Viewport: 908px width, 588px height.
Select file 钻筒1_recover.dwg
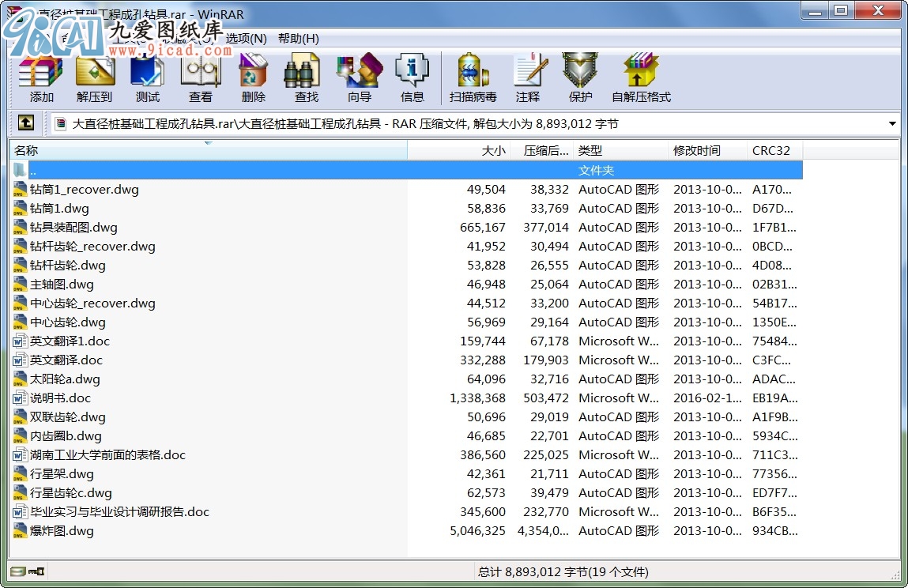[85, 190]
